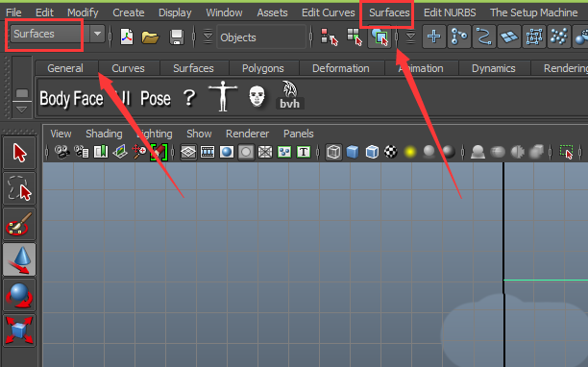
Task: Click the Image Plane icon
Action: click(x=120, y=152)
